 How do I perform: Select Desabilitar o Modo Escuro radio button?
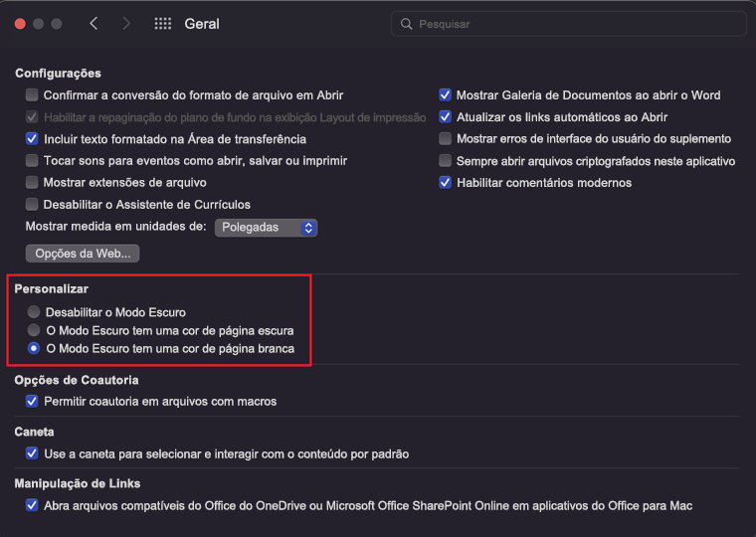(34, 312)
